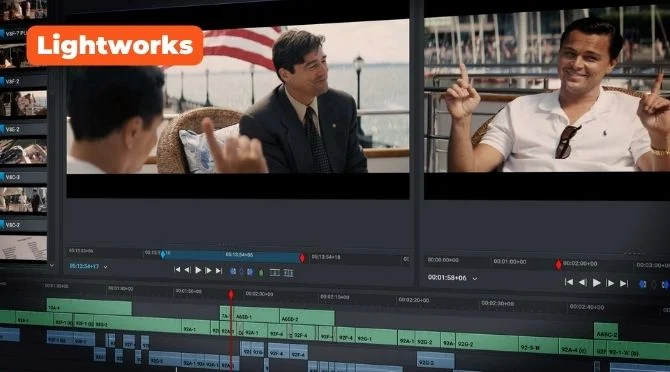This screenshot has height=372, width=670.
Task: Select the V8C-3 clip thumbnail in bin
Action: coord(23,199)
